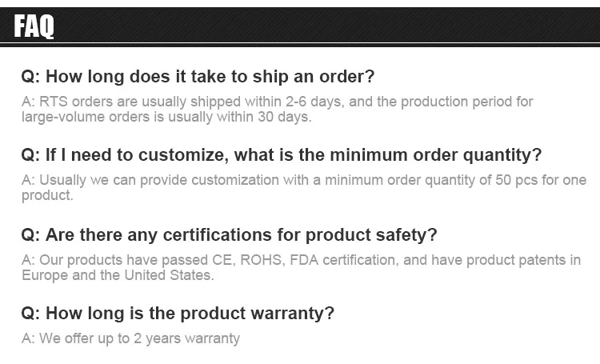Screen dimensions: 600x364
Task: Click 'A:' before We offer warranty
Action: click(28, 338)
